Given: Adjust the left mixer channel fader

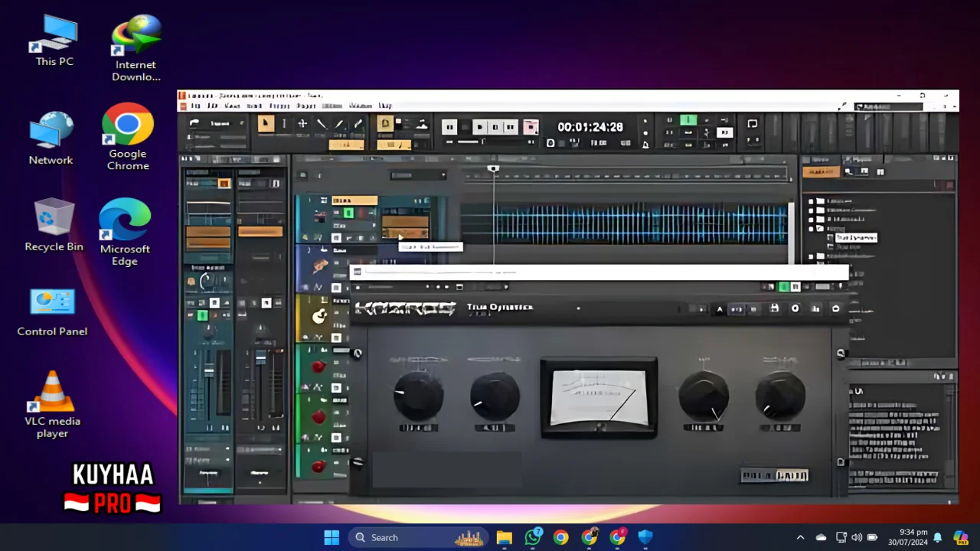Looking at the screenshot, I should coord(209,371).
